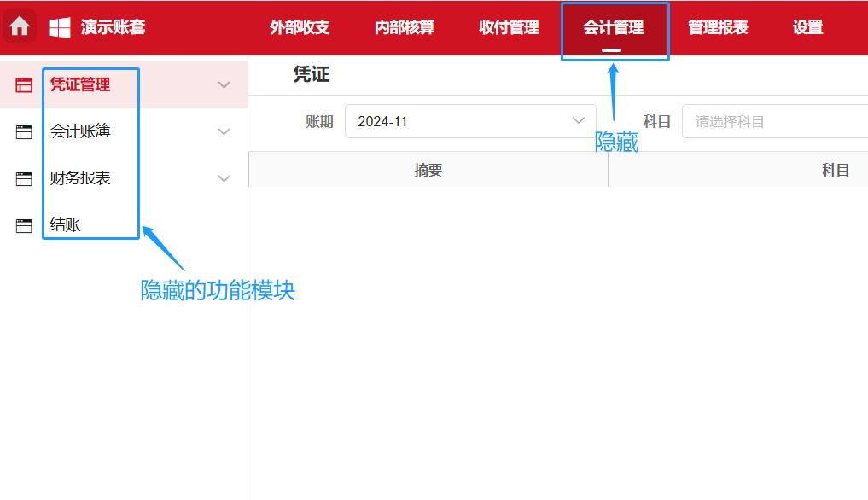Click the 摘要 column header
The image size is (868, 500).
[x=427, y=169]
